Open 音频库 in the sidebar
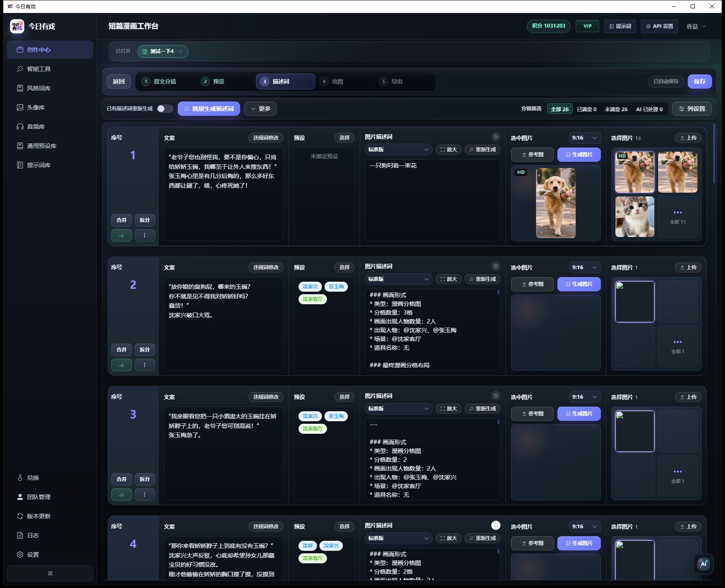 [50, 127]
